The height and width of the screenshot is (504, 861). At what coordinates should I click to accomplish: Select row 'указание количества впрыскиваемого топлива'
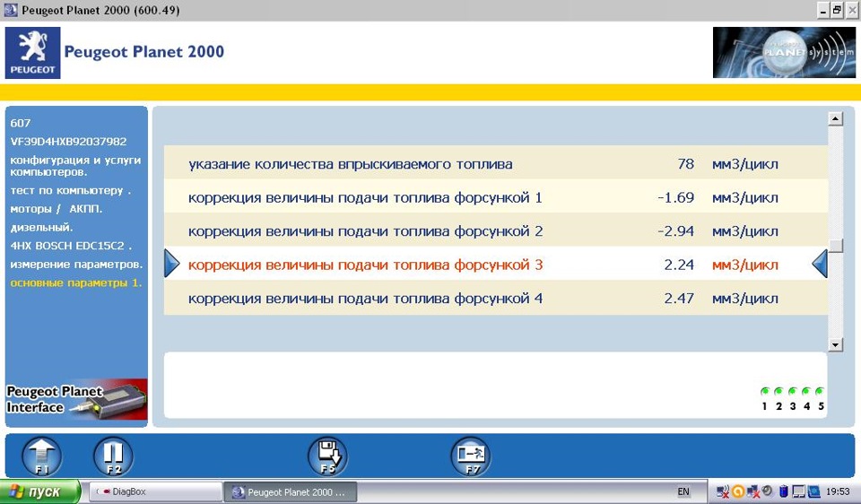click(496, 163)
